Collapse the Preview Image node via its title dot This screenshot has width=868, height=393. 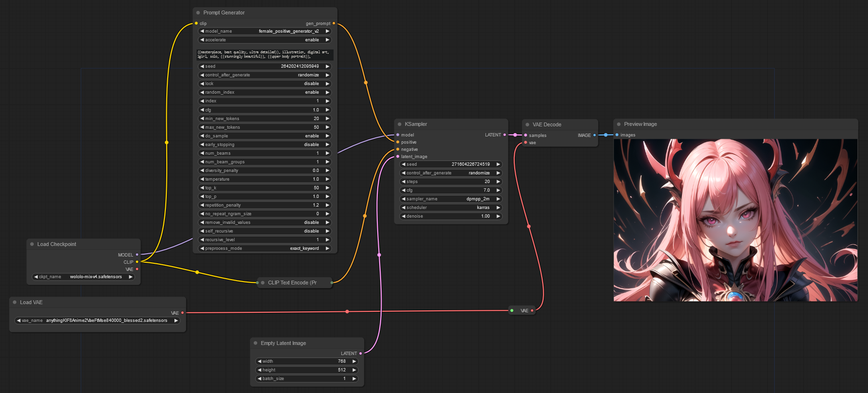click(x=619, y=124)
